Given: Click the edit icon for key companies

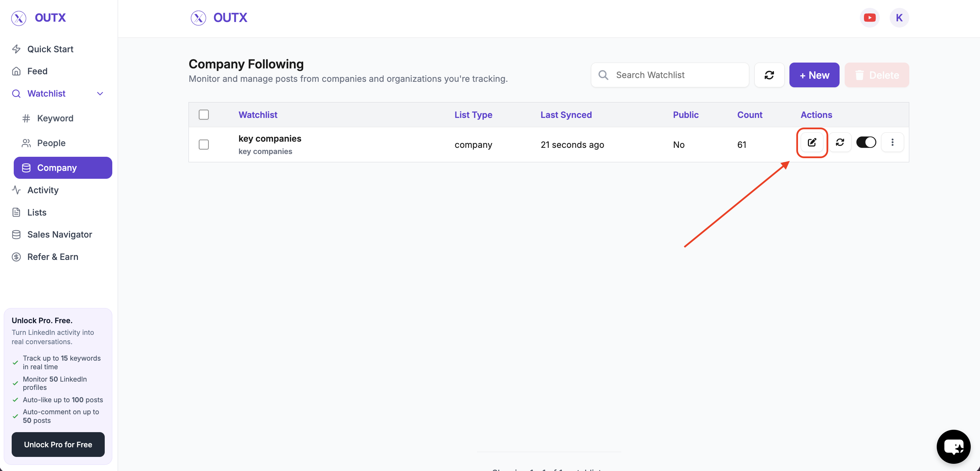Looking at the screenshot, I should coord(812,142).
